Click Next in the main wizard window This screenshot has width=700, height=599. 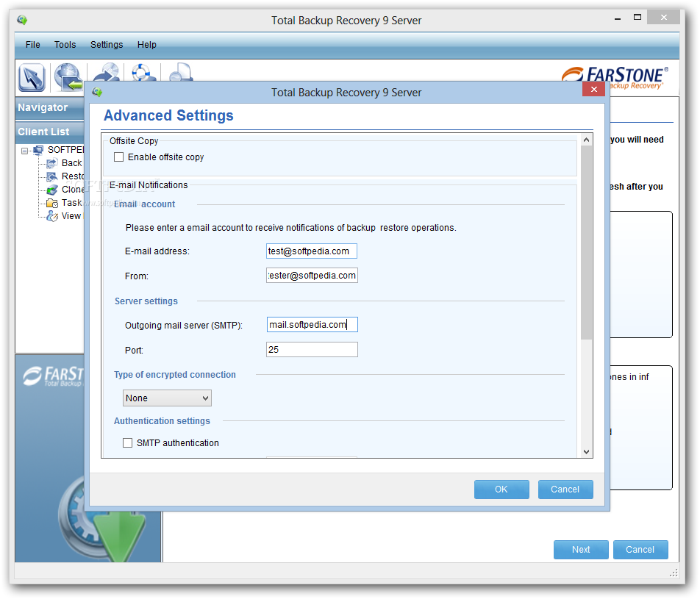(x=581, y=550)
